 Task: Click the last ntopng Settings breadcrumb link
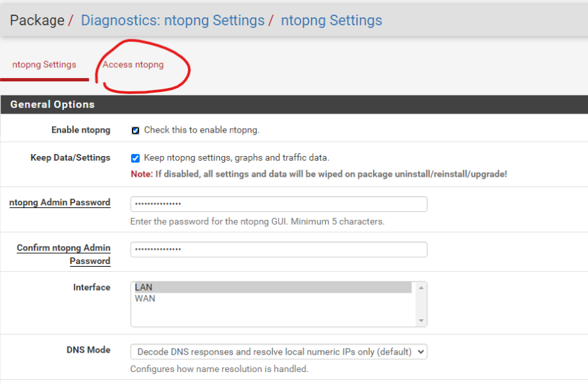331,21
